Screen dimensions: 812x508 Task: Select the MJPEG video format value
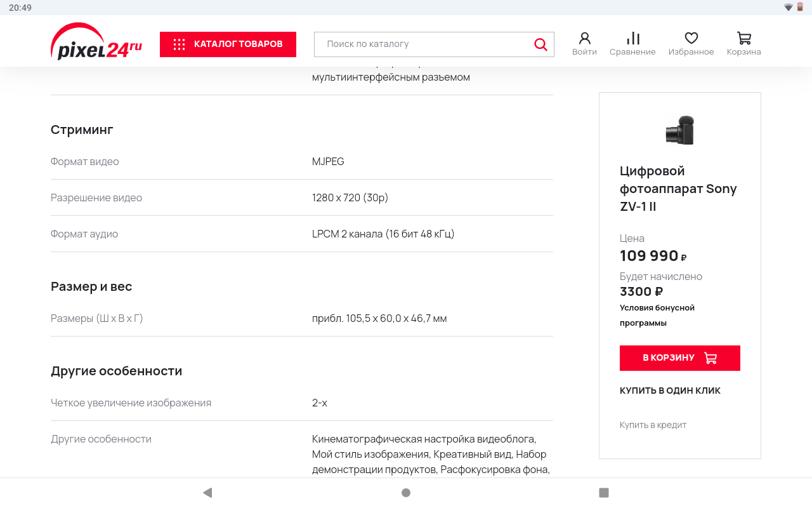point(328,161)
